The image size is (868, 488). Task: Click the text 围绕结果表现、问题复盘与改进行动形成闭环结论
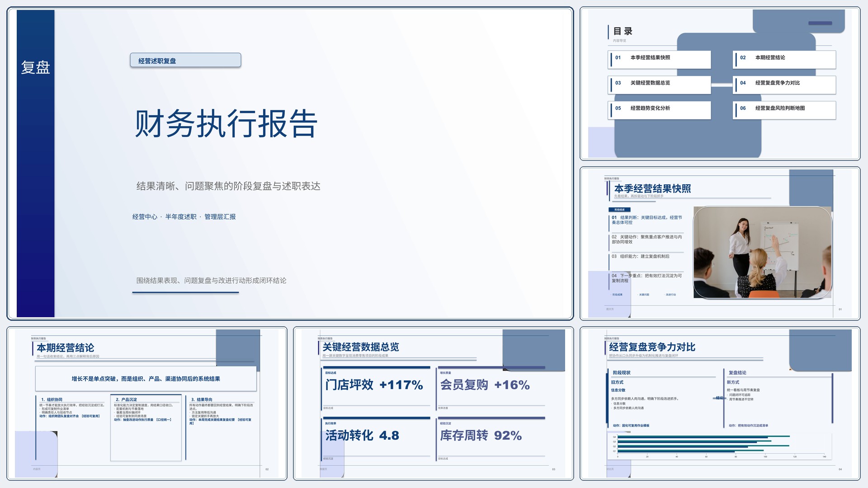point(211,281)
